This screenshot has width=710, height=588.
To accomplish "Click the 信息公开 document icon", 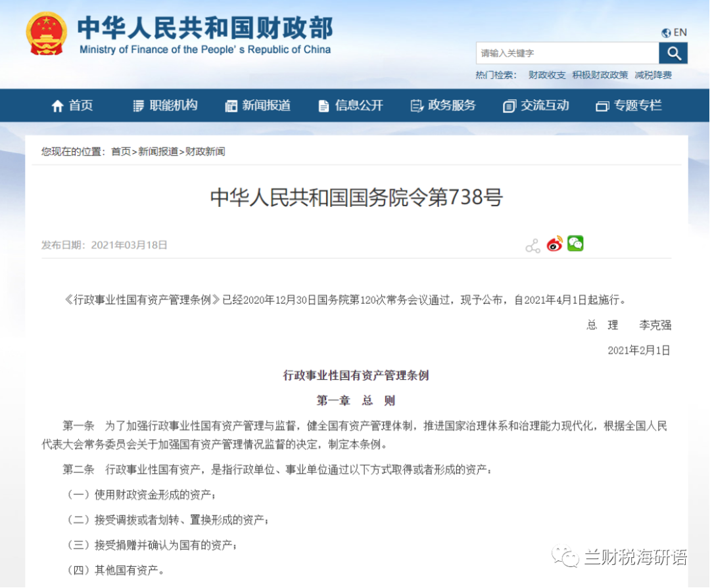I will (323, 106).
